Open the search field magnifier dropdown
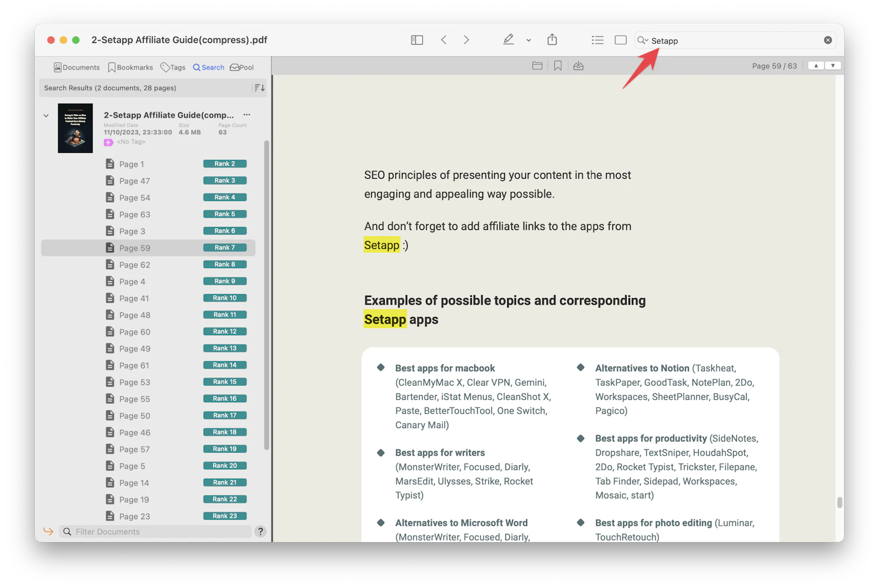The image size is (879, 588). coord(642,40)
